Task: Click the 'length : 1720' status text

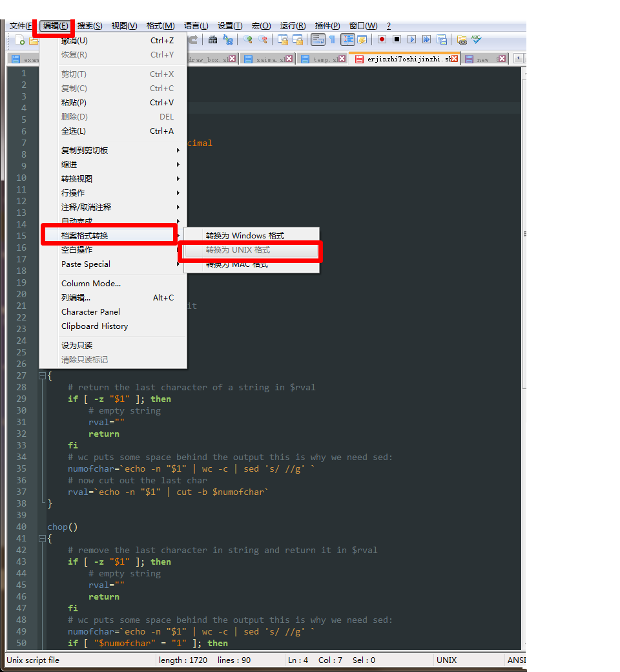Action: click(x=183, y=660)
